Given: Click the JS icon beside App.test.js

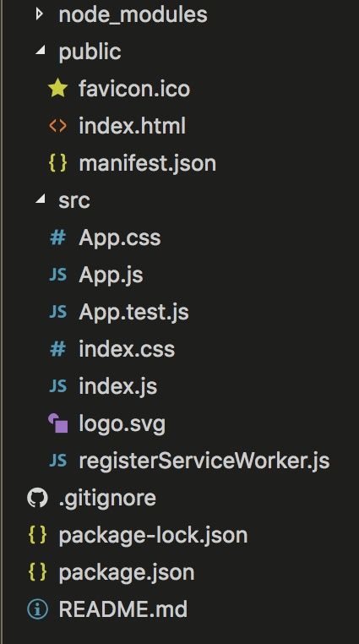Looking at the screenshot, I should click(x=57, y=312).
